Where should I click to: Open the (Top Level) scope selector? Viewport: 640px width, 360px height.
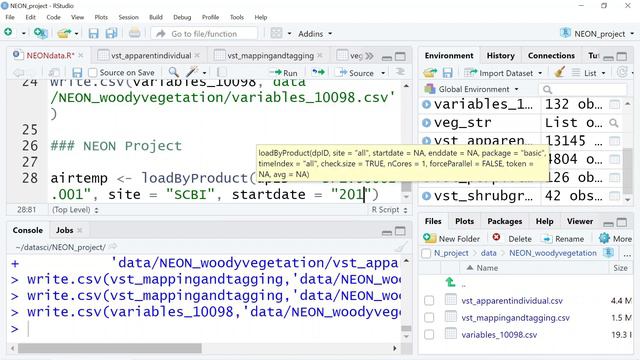click(x=75, y=210)
